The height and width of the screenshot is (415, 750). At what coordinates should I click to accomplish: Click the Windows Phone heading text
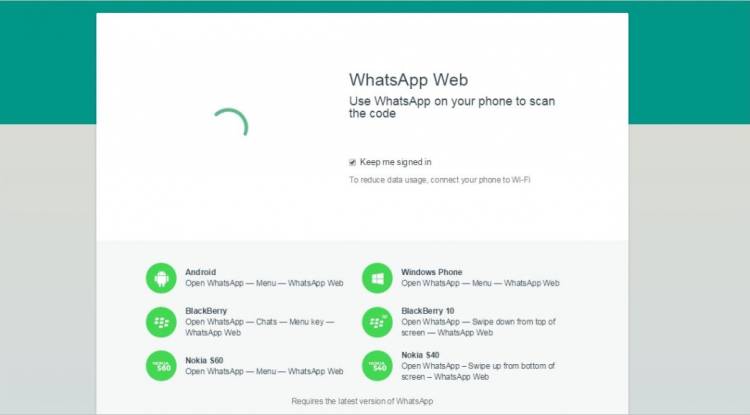pyautogui.click(x=431, y=272)
